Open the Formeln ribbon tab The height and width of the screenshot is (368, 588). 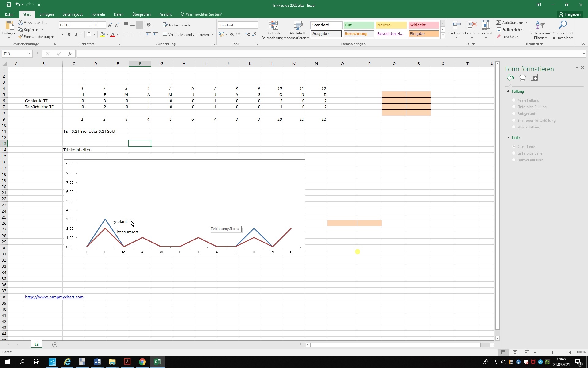(x=98, y=14)
